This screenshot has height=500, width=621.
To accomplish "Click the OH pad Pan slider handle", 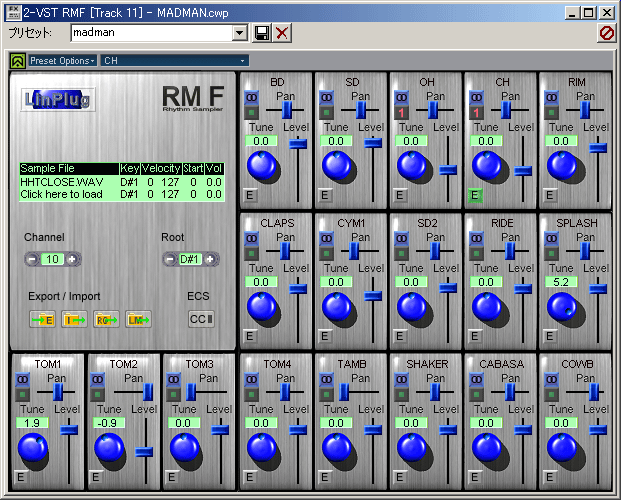I will click(x=433, y=110).
